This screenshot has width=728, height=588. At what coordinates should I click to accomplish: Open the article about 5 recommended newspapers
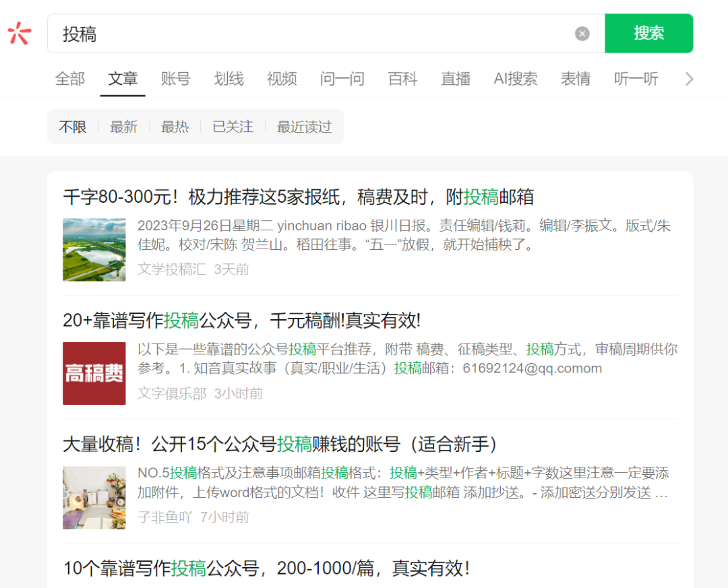pyautogui.click(x=298, y=196)
